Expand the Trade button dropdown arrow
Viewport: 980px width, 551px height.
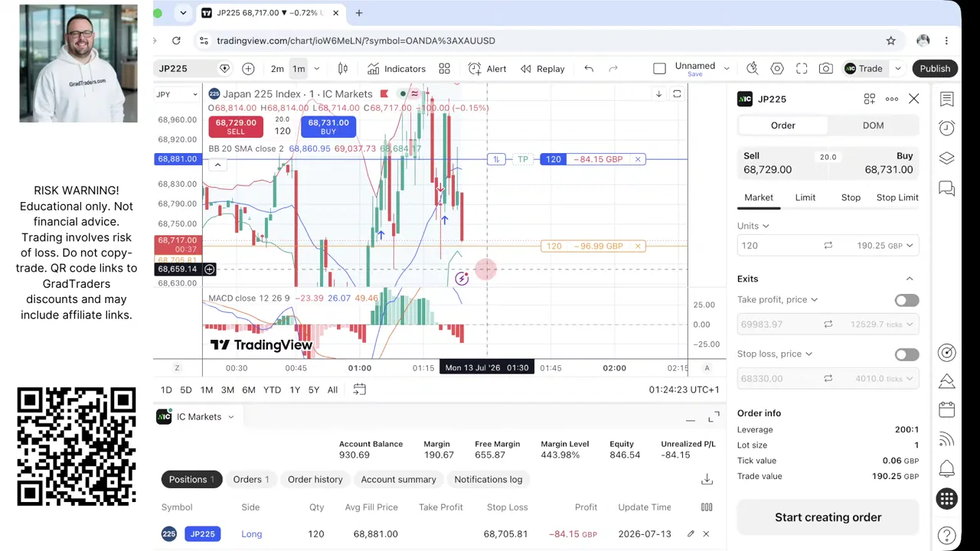click(x=897, y=69)
